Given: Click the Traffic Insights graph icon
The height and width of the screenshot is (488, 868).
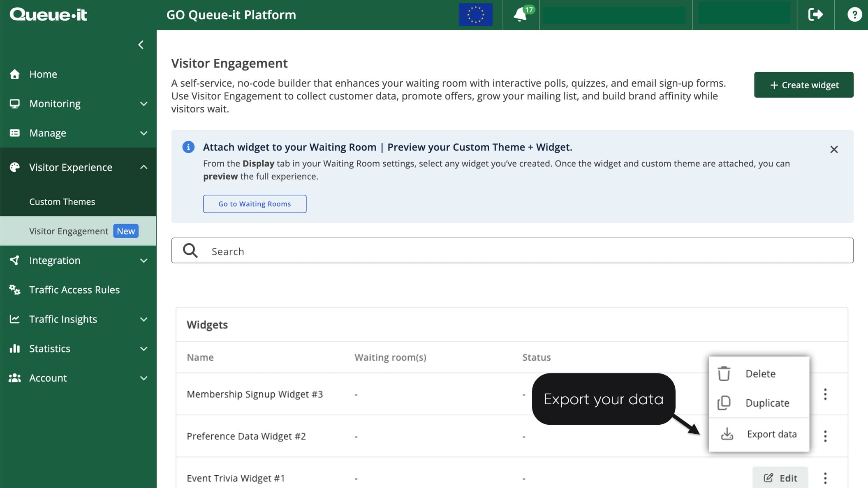Looking at the screenshot, I should [x=15, y=319].
